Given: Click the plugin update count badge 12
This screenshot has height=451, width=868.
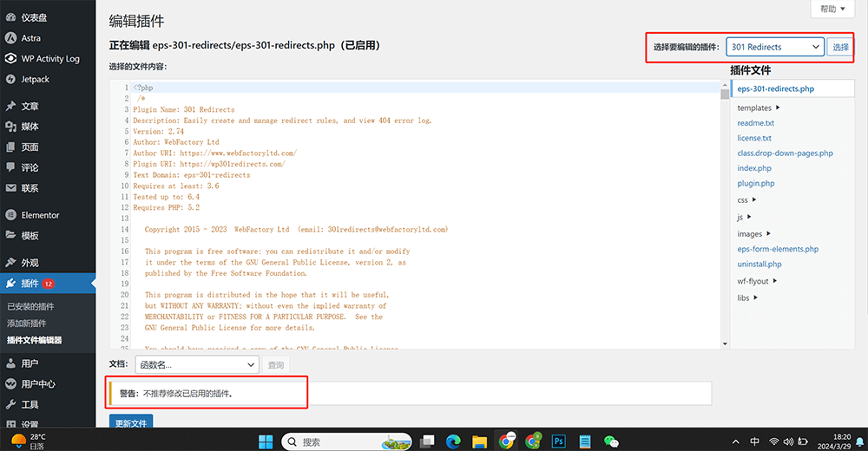Looking at the screenshot, I should pos(48,284).
